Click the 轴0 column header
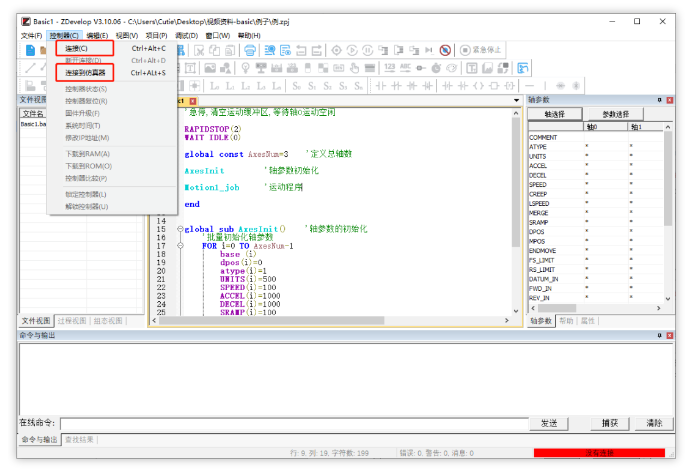The width and height of the screenshot is (690, 470). coord(606,127)
